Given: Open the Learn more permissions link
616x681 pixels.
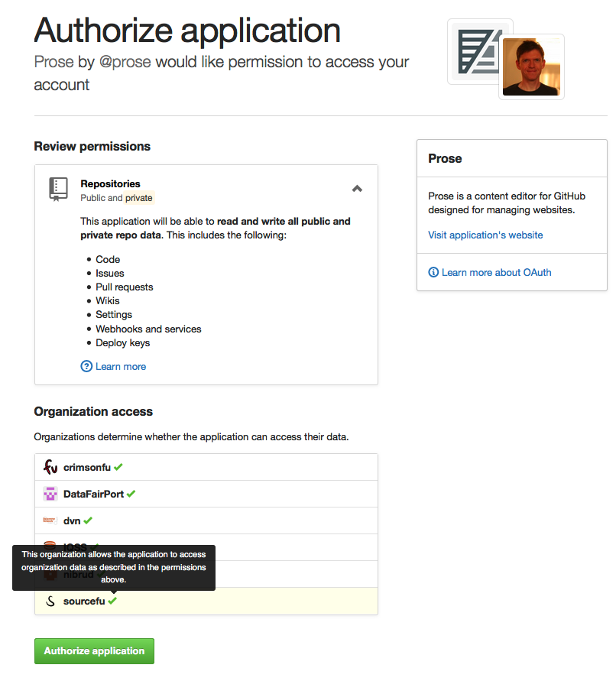Looking at the screenshot, I should point(121,367).
